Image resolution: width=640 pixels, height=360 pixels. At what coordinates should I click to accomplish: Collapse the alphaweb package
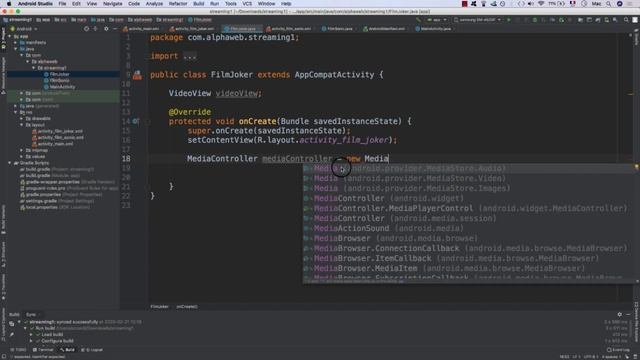pos(28,62)
